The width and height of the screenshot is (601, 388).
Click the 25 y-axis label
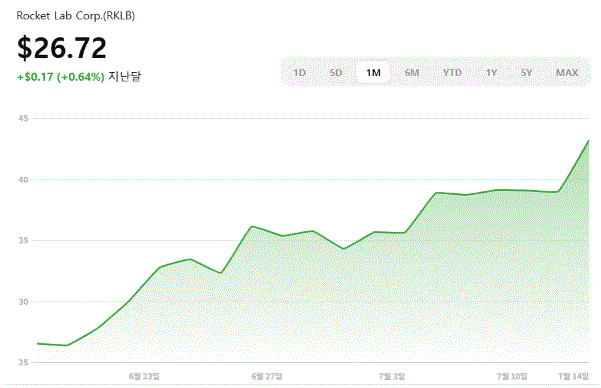[23, 362]
